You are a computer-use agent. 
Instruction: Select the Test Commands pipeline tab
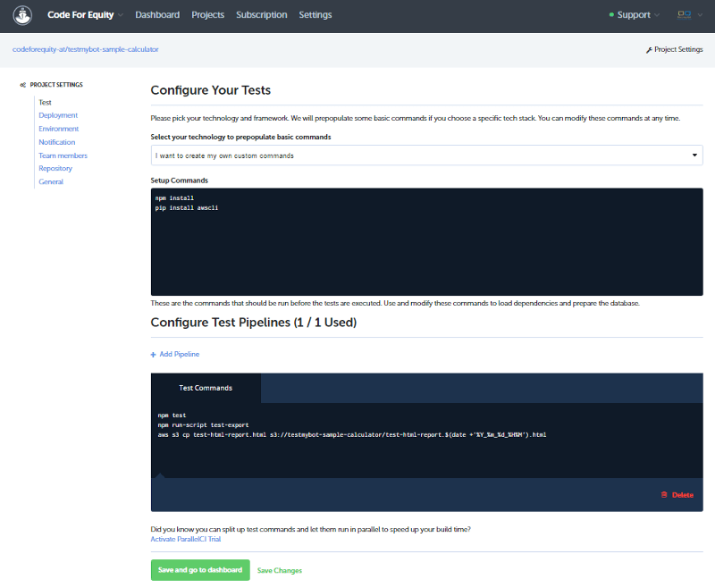[x=206, y=388]
